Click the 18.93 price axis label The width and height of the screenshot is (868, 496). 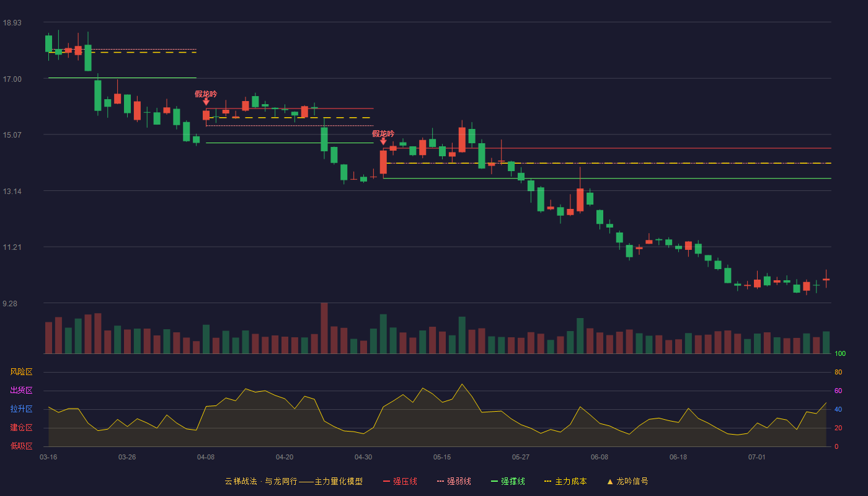tap(12, 23)
